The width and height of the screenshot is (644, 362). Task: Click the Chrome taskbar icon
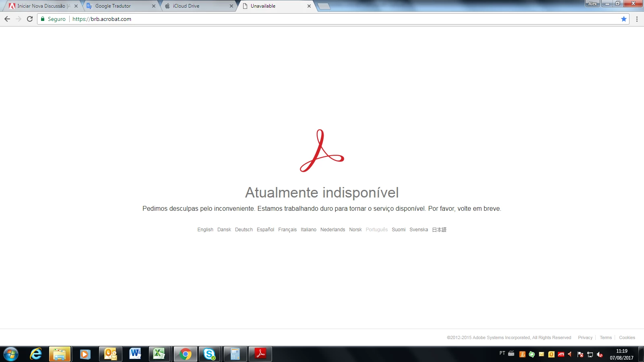tap(185, 354)
